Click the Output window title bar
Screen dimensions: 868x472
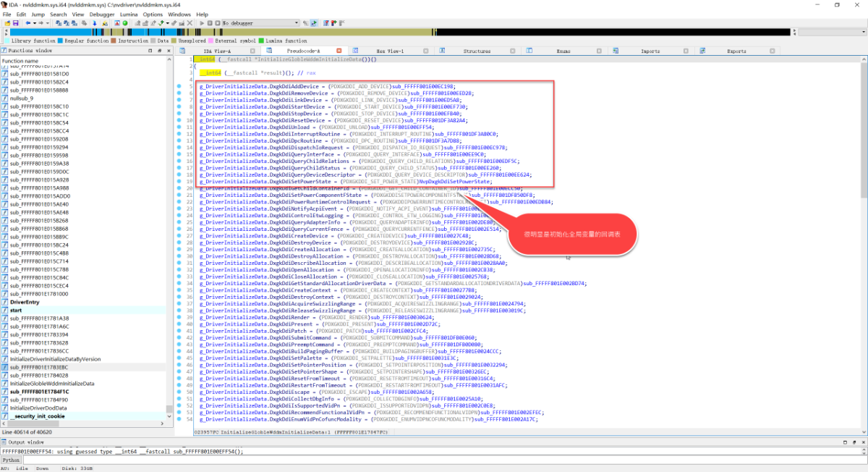[x=434, y=442]
